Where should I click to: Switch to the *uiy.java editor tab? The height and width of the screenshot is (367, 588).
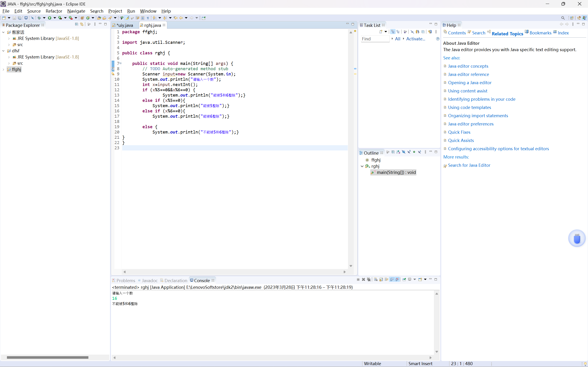125,25
